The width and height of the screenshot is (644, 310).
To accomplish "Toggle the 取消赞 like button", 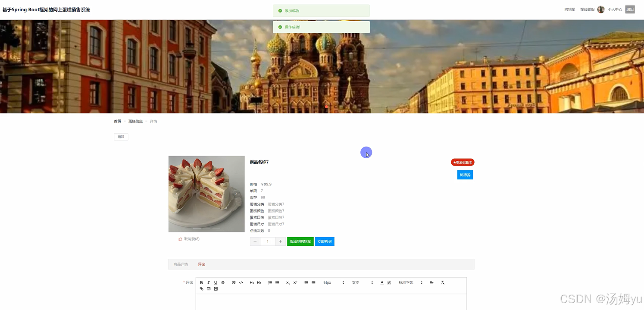I will (189, 239).
